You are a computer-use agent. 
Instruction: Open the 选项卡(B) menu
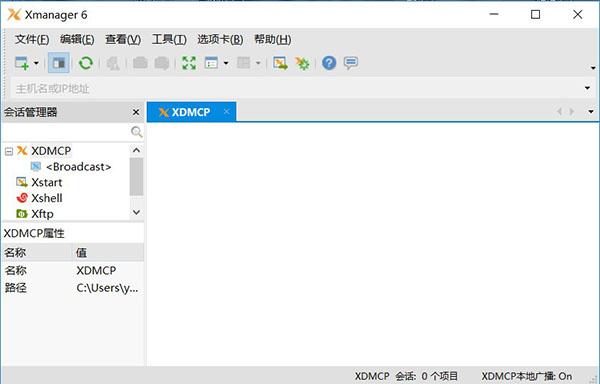click(x=220, y=39)
